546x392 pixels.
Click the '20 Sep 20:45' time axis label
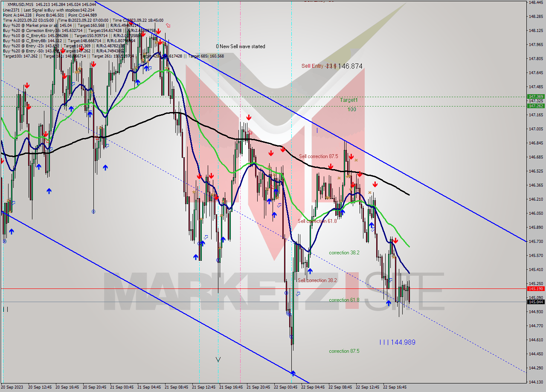[x=94, y=387]
